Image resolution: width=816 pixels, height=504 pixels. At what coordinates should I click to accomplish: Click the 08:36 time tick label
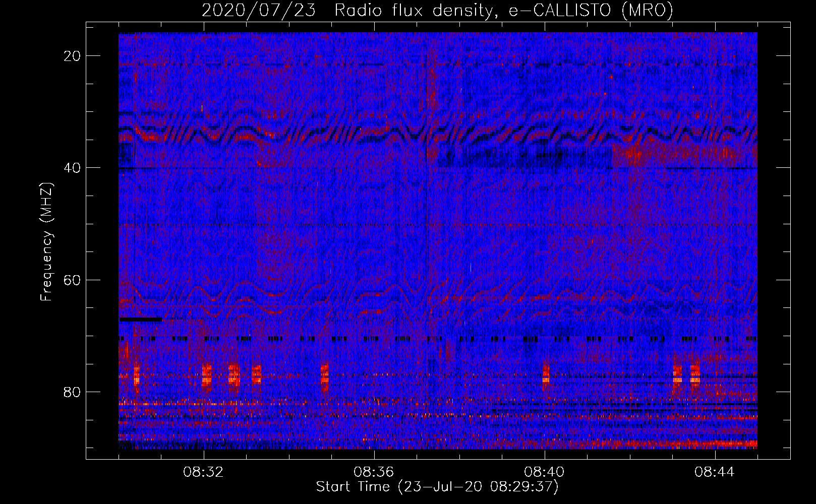pyautogui.click(x=374, y=472)
